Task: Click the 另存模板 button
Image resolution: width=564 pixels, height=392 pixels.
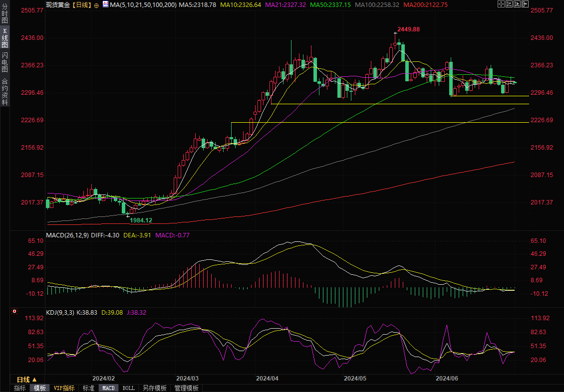Action: point(154,388)
